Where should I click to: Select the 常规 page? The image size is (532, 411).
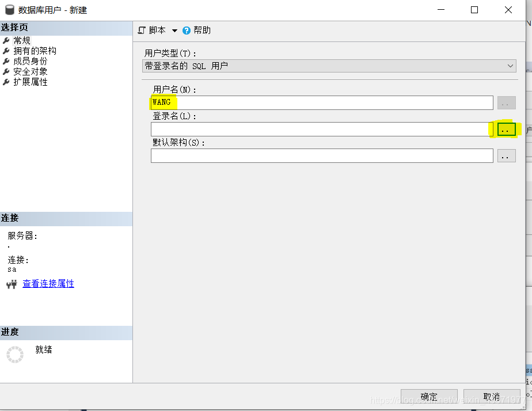[x=21, y=40]
